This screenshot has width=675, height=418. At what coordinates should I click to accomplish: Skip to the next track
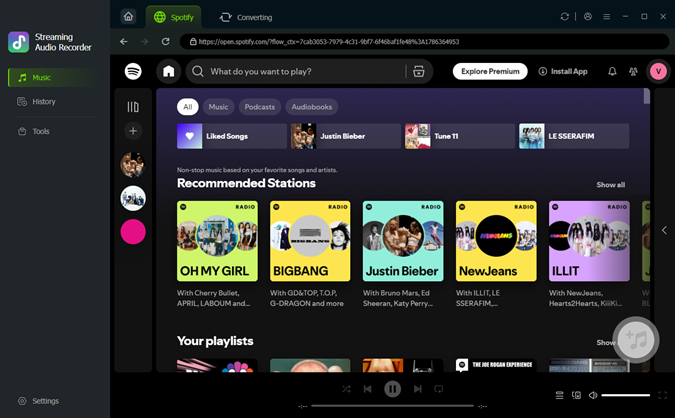[x=417, y=389]
